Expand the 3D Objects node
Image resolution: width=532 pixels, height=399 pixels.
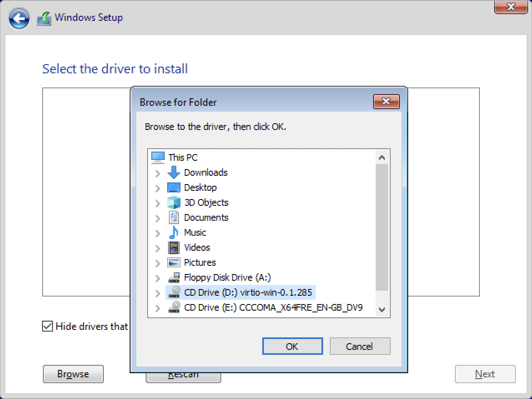pyautogui.click(x=158, y=203)
